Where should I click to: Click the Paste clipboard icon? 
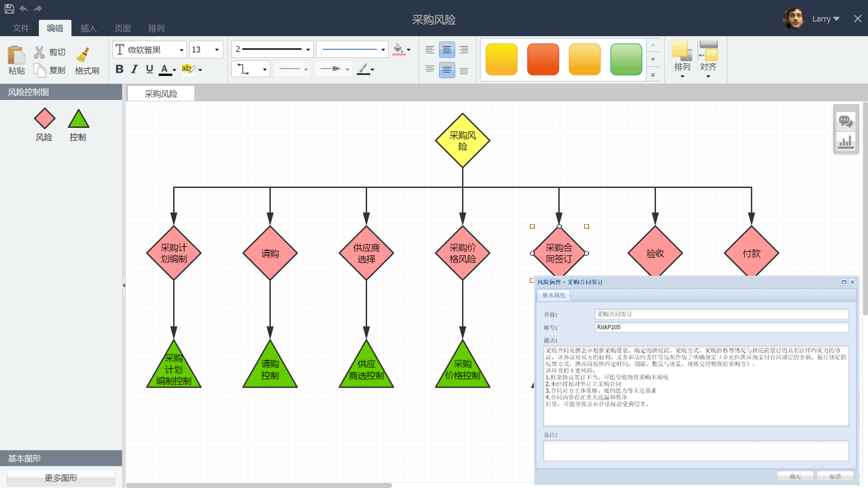coord(16,56)
